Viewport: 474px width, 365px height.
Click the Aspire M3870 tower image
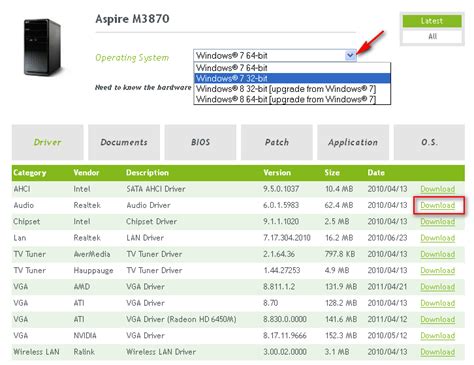coord(42,47)
